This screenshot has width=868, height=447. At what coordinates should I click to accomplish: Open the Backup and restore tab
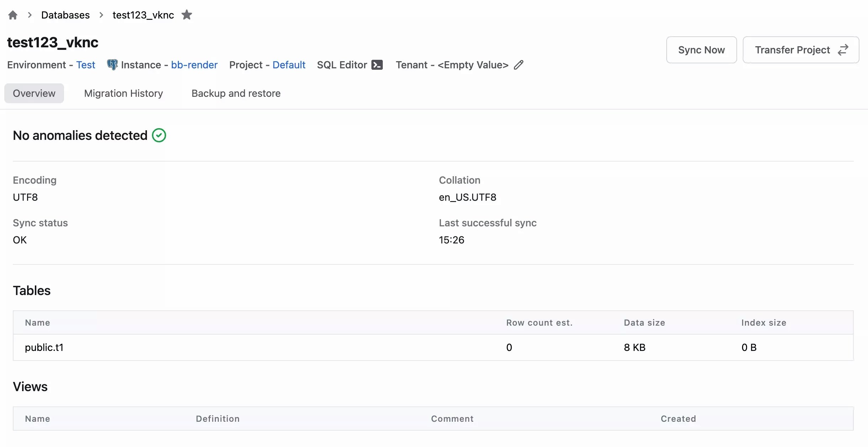235,93
